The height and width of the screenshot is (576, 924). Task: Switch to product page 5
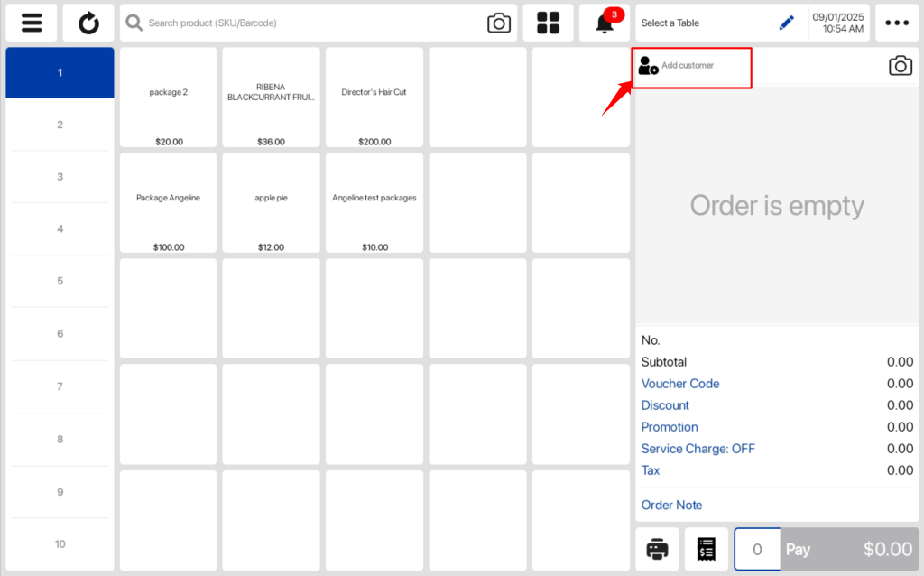pos(60,281)
